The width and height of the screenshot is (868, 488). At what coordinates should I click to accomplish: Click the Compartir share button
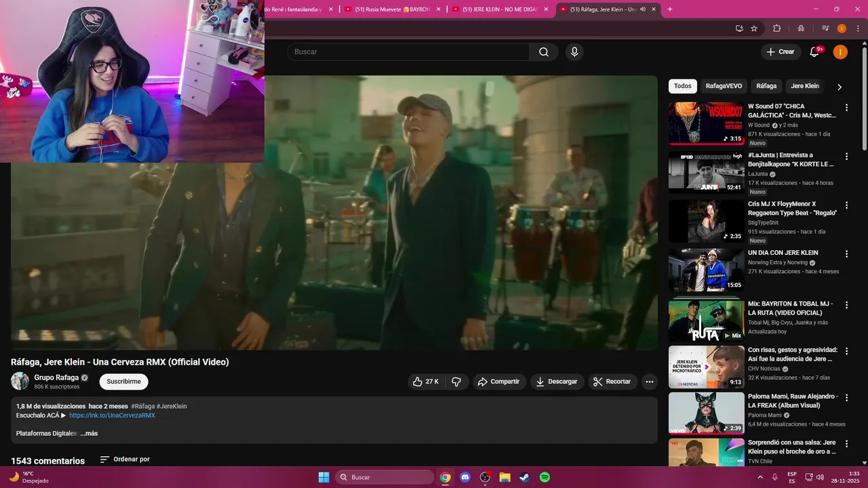pyautogui.click(x=499, y=382)
